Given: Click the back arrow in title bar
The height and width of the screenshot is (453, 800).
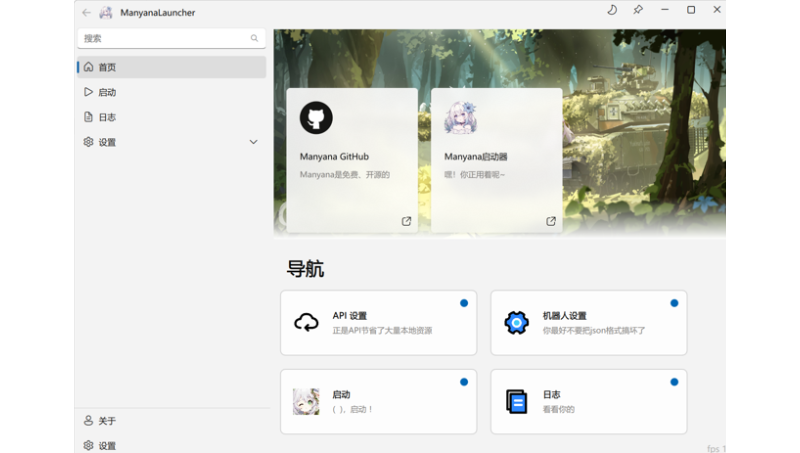Looking at the screenshot, I should click(86, 12).
